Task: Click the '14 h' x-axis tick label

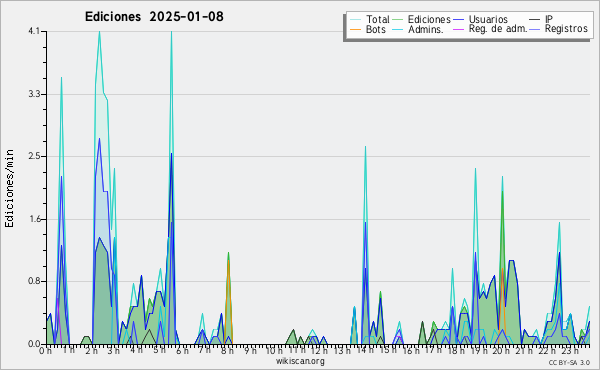Action: (x=365, y=350)
